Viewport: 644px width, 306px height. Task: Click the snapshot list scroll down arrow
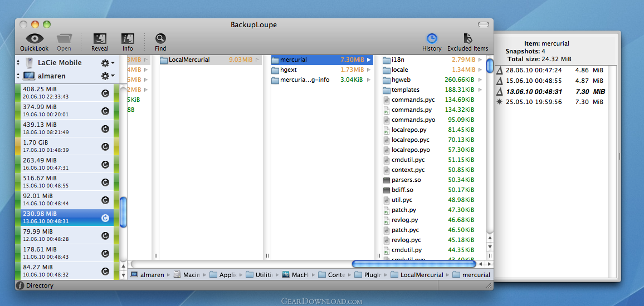point(123,275)
